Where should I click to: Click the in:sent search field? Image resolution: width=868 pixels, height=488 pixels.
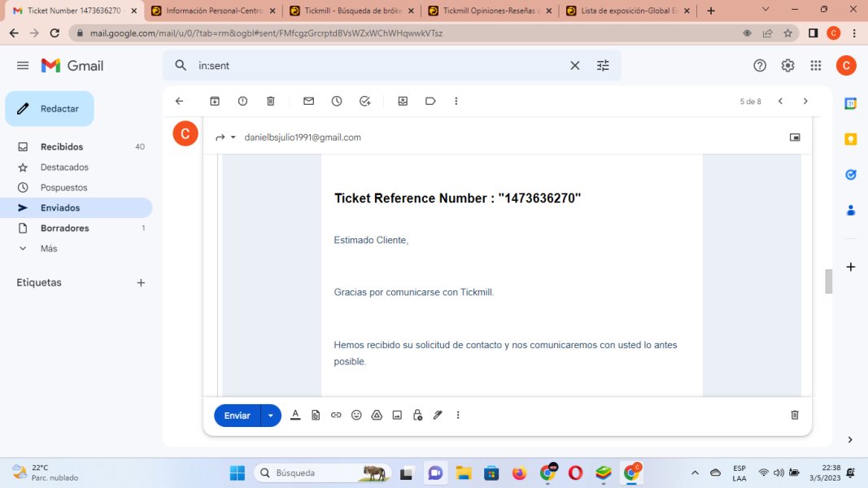tap(382, 65)
